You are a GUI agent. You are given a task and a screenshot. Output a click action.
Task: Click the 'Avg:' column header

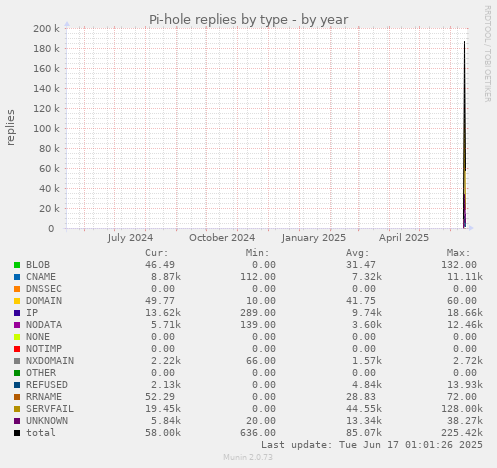pos(358,253)
